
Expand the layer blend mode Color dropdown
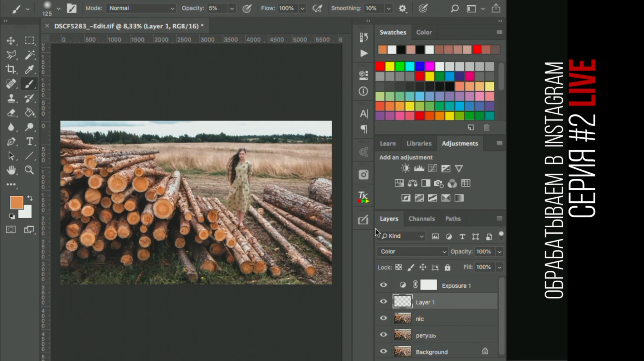[x=412, y=252]
